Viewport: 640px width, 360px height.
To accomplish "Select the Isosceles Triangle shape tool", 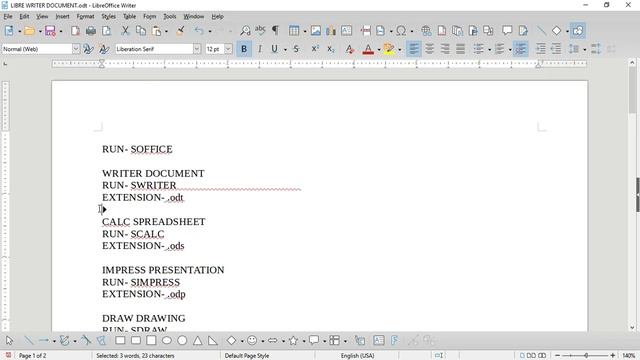I will point(198,340).
